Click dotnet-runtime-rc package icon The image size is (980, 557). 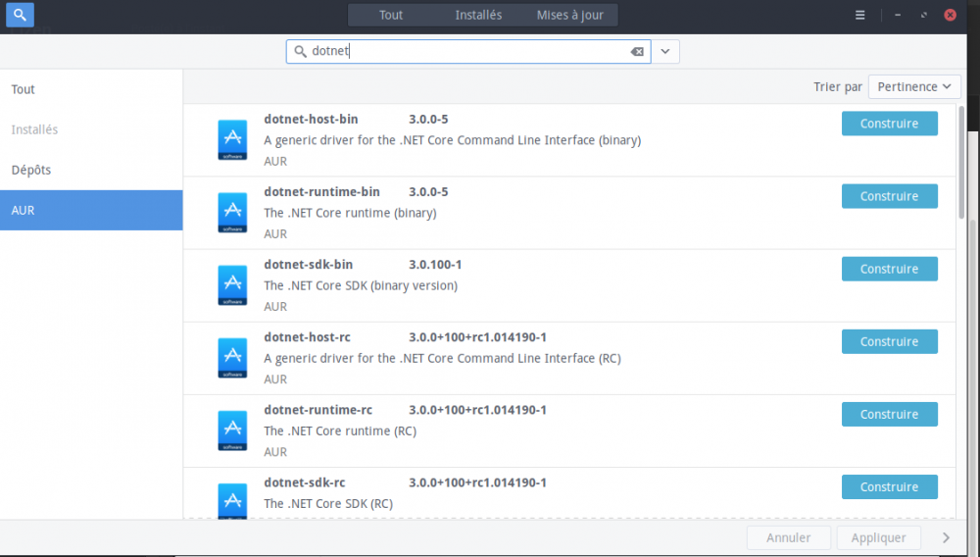[232, 430]
